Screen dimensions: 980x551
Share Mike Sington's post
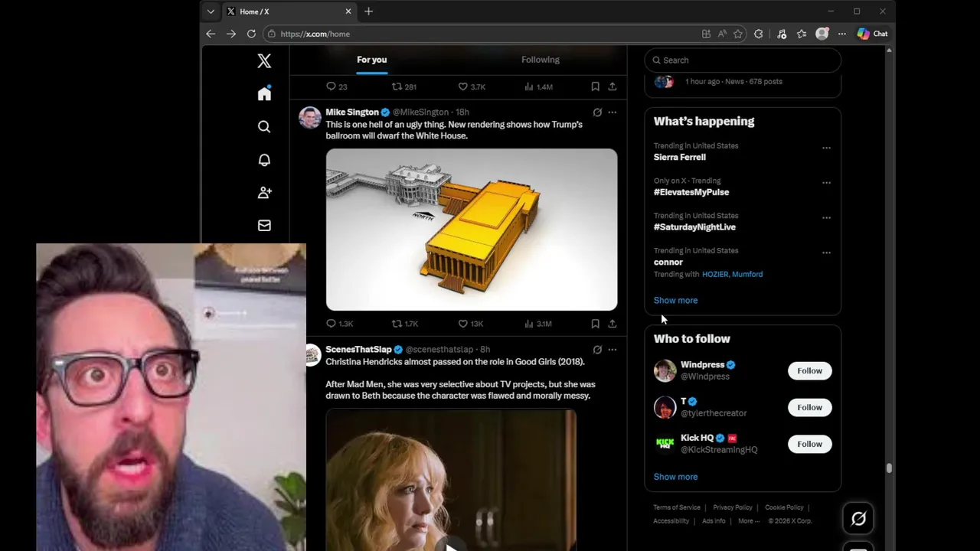pyautogui.click(x=612, y=324)
